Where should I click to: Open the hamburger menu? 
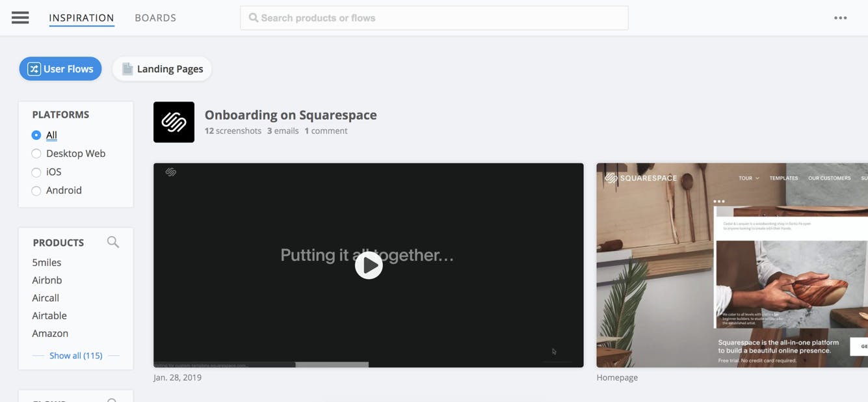[x=20, y=18]
